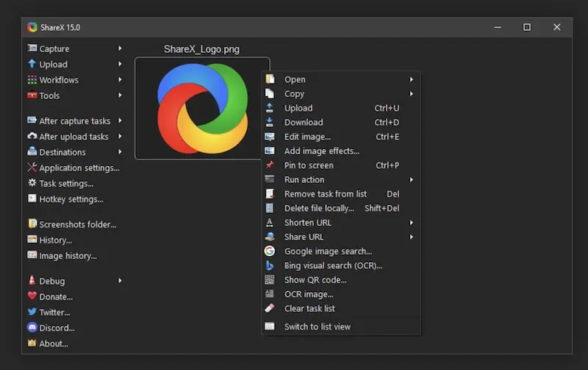588x370 pixels.
Task: Expand the Capture submenu arrow
Action: [x=120, y=48]
